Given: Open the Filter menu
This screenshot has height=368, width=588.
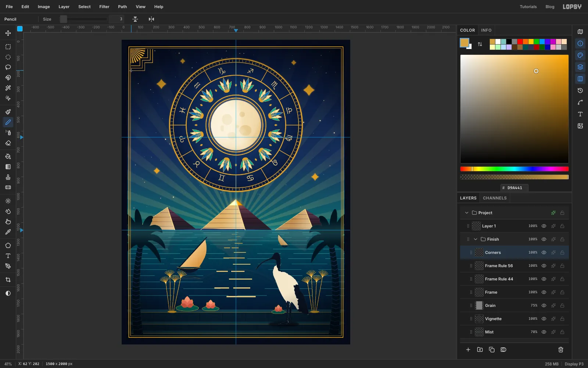Looking at the screenshot, I should (x=104, y=7).
